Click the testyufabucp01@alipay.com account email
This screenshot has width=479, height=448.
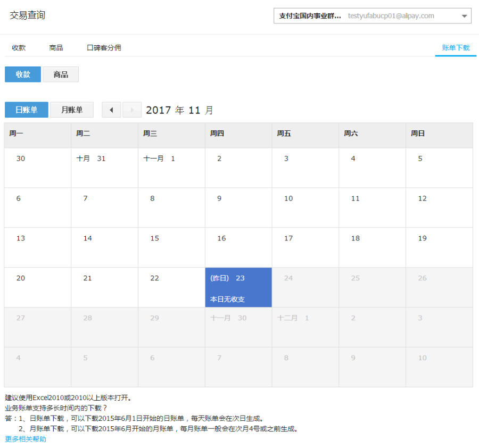391,16
